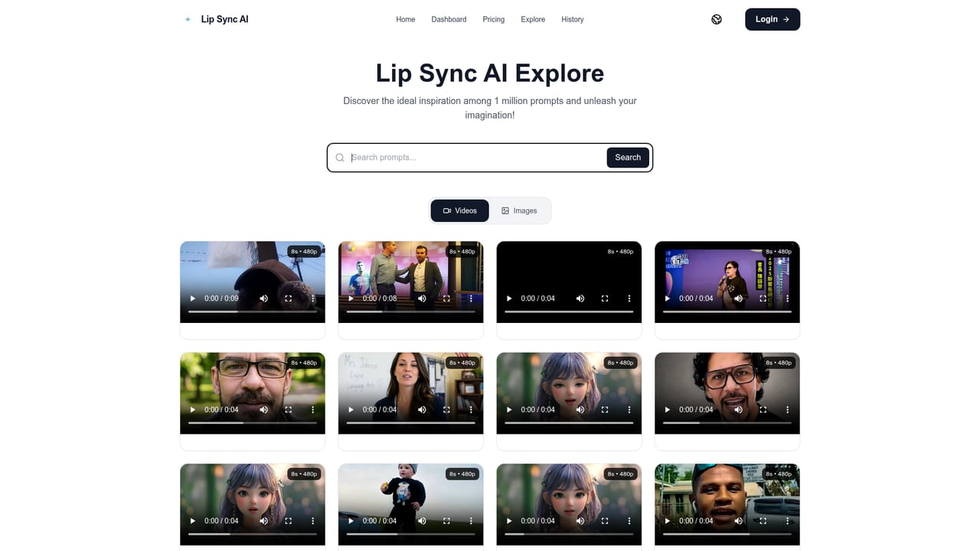Click the magnifier icon in search box
The height and width of the screenshot is (551, 980).
tap(340, 158)
